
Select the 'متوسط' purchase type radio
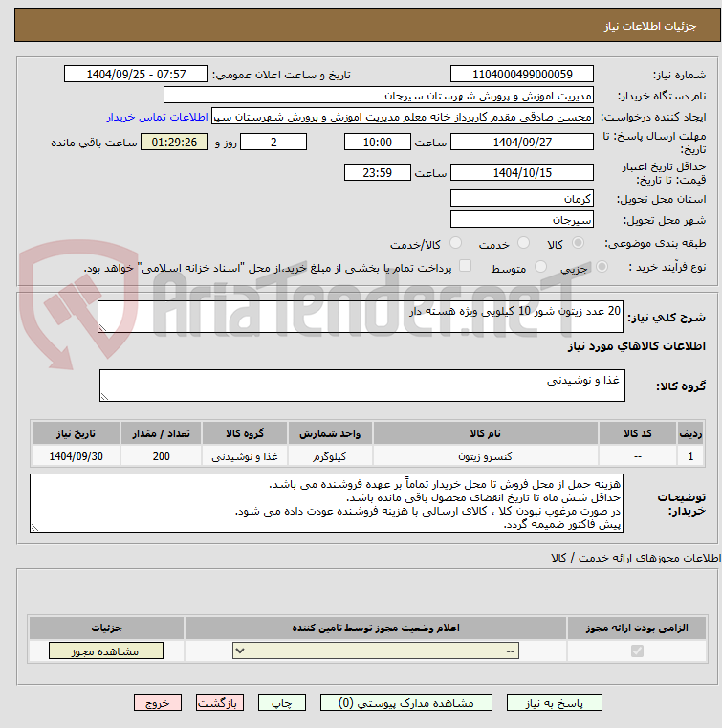coord(540,267)
